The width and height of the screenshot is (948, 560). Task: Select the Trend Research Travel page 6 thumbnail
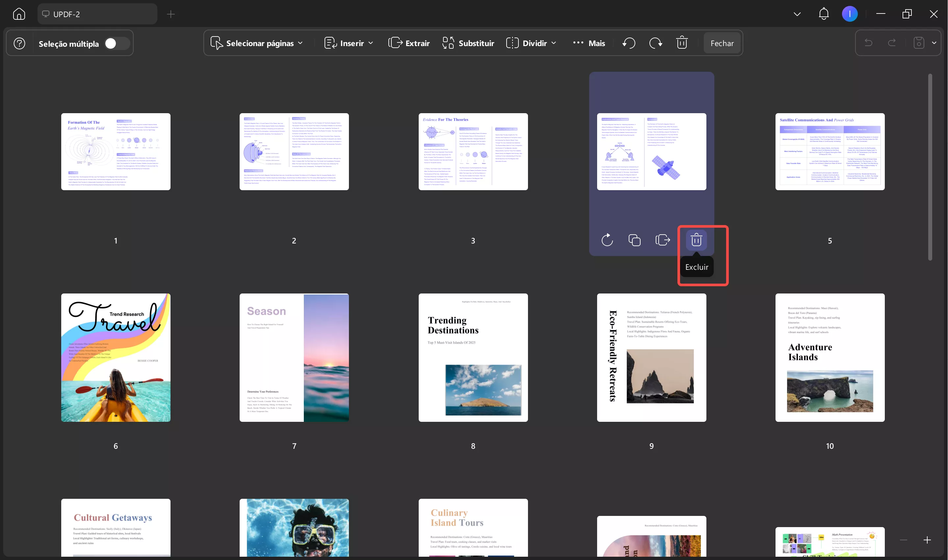coord(116,357)
